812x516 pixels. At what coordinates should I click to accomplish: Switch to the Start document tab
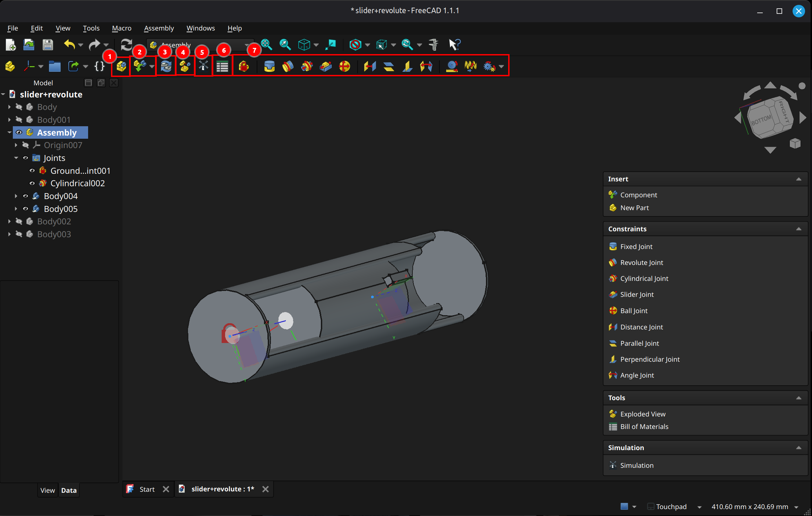pyautogui.click(x=147, y=489)
